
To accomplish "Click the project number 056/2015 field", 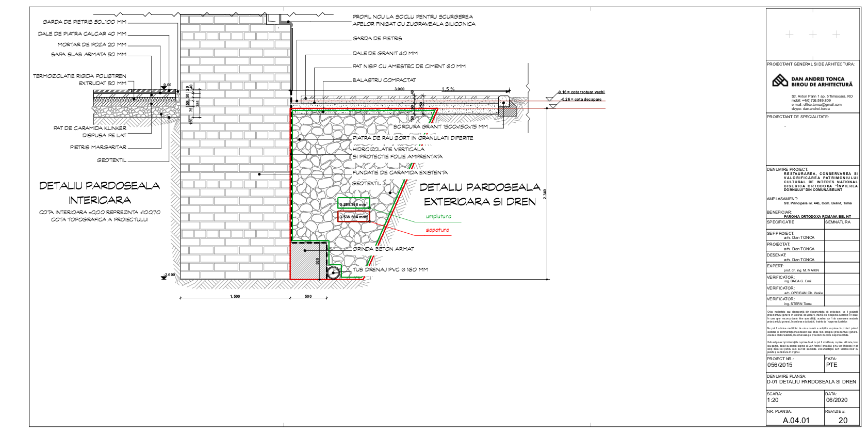I will [780, 365].
